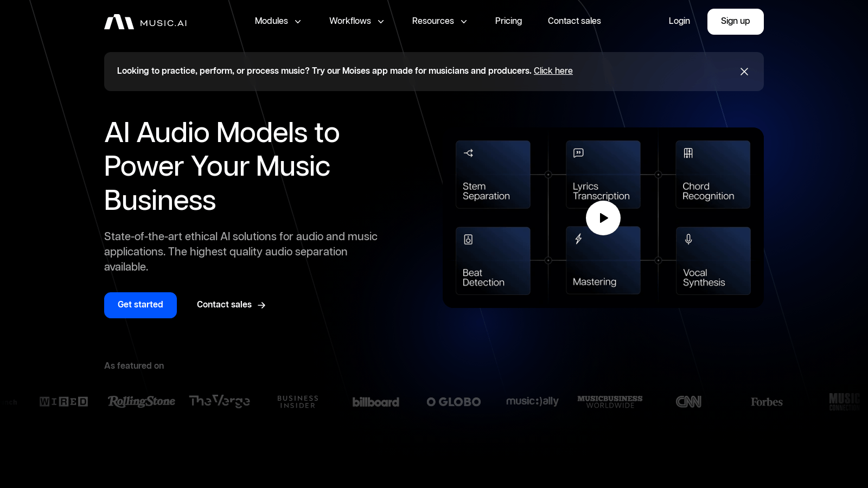
Task: Select the Beat Detection card label
Action: pos(483,278)
